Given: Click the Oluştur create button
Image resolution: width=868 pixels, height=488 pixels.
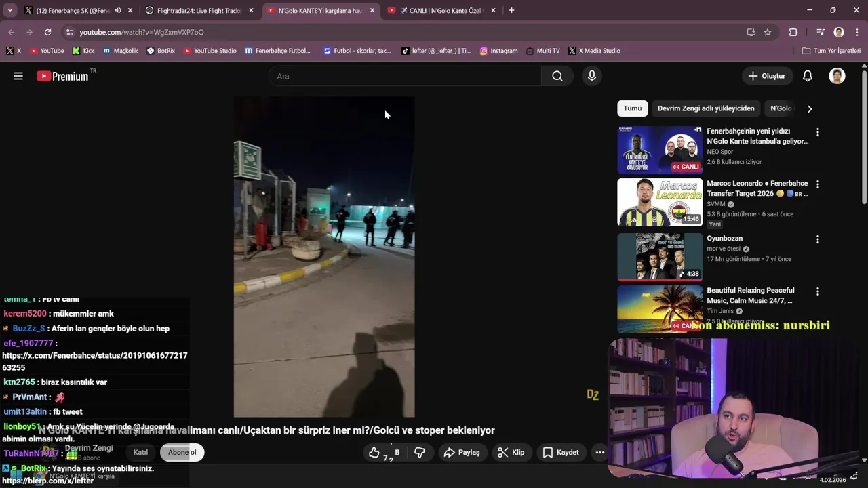Looking at the screenshot, I should point(767,76).
